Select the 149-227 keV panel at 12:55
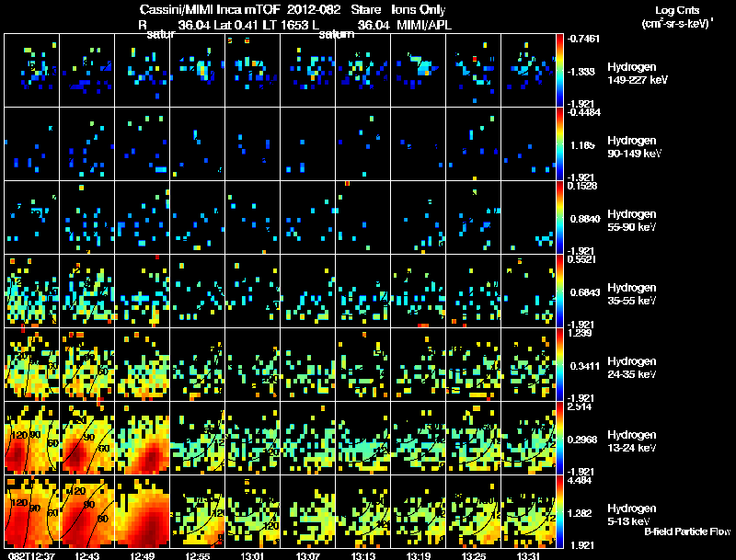This screenshot has width=736, height=560. 197,71
